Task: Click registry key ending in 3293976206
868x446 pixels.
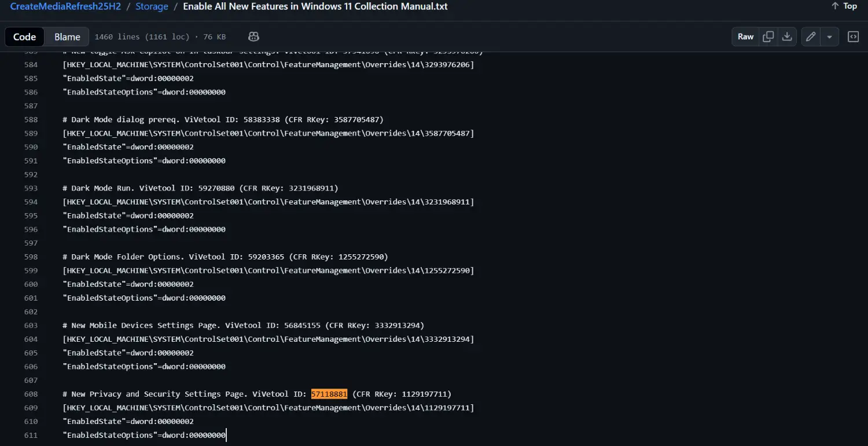Action: (269, 64)
